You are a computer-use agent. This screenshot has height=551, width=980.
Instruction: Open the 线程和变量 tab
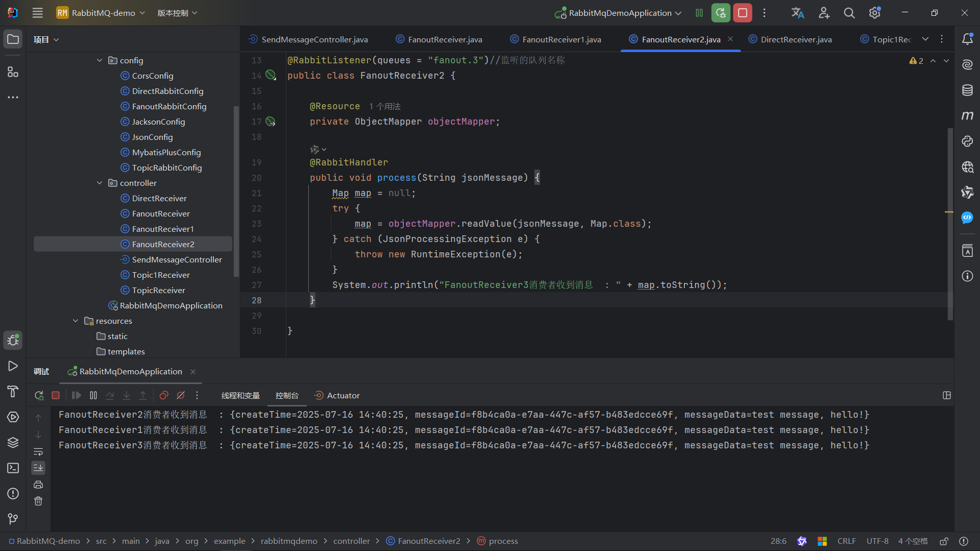point(240,395)
